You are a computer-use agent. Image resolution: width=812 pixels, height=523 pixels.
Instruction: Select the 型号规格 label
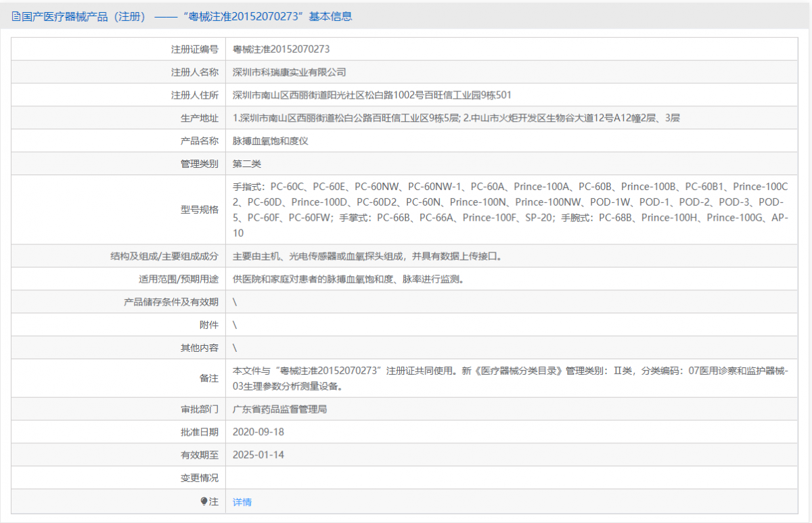point(200,210)
